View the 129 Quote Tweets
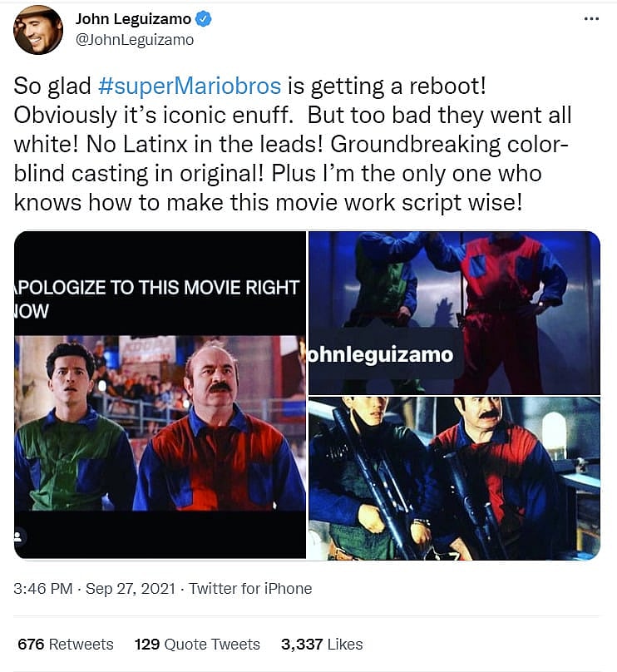617x672 pixels. 197,645
